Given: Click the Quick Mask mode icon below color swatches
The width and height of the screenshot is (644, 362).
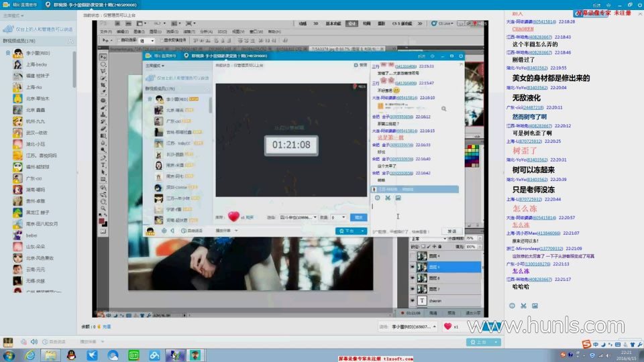Looking at the screenshot, I should click(103, 231).
